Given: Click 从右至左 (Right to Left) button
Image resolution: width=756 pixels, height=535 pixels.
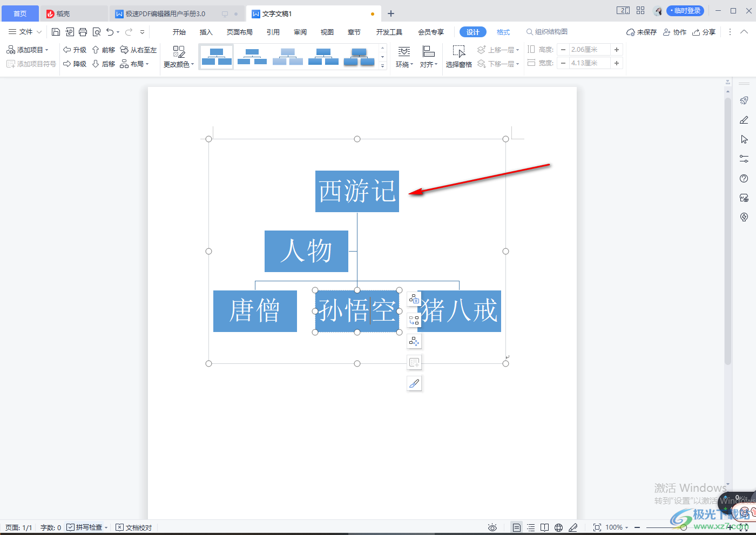Looking at the screenshot, I should coord(138,50).
